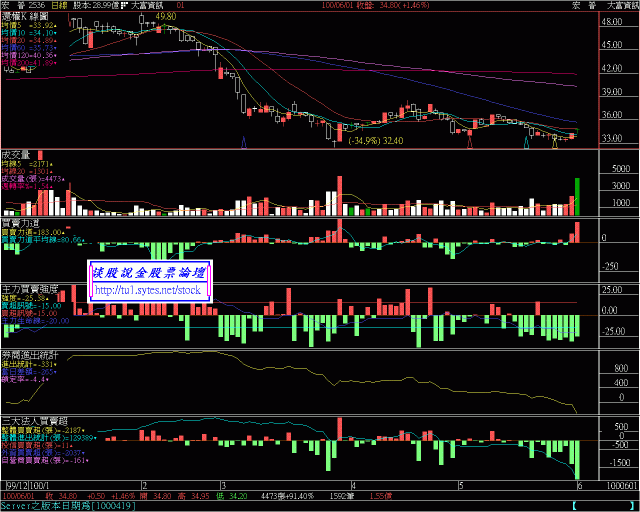This screenshot has width=640, height=512.
Task: Click the 日線 daily period label
Action: pos(60,5)
